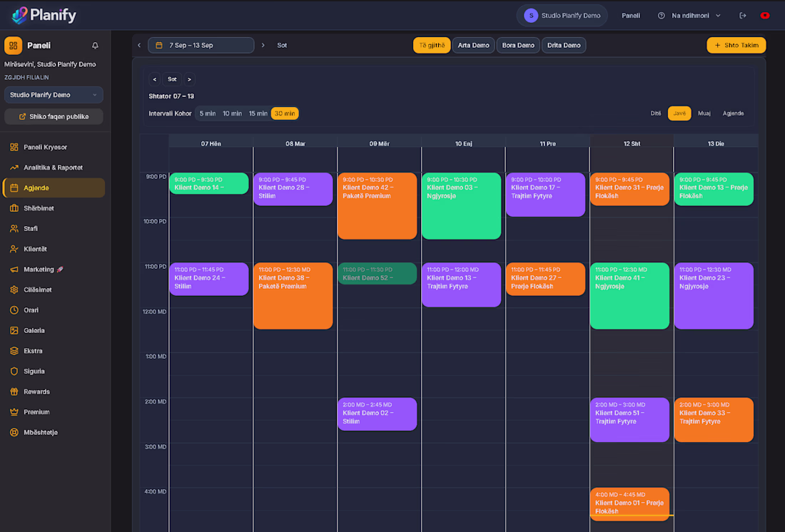The width and height of the screenshot is (785, 532).
Task: Click the Paneli link in the header
Action: click(631, 16)
